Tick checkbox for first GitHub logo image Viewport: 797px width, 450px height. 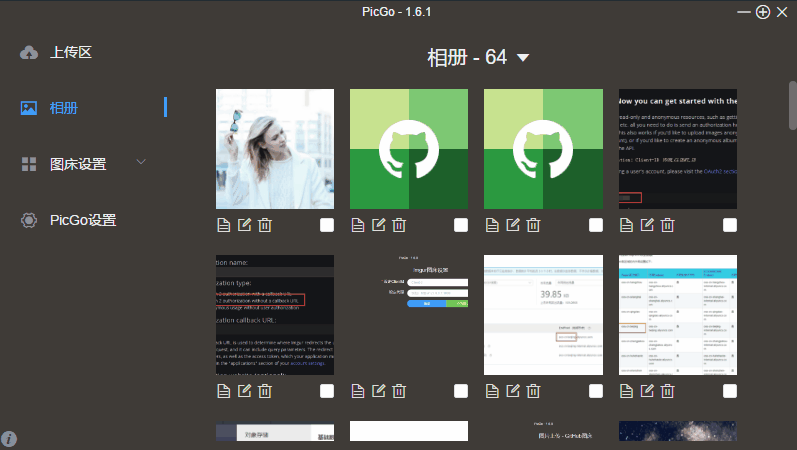[x=461, y=225]
